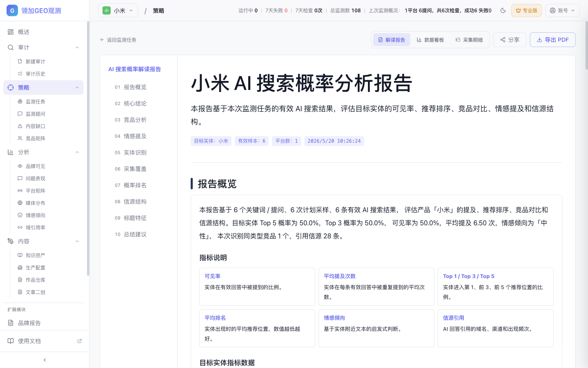Click the 总监测数 108 status text
Screen dimensions: 588x368
tap(345, 11)
